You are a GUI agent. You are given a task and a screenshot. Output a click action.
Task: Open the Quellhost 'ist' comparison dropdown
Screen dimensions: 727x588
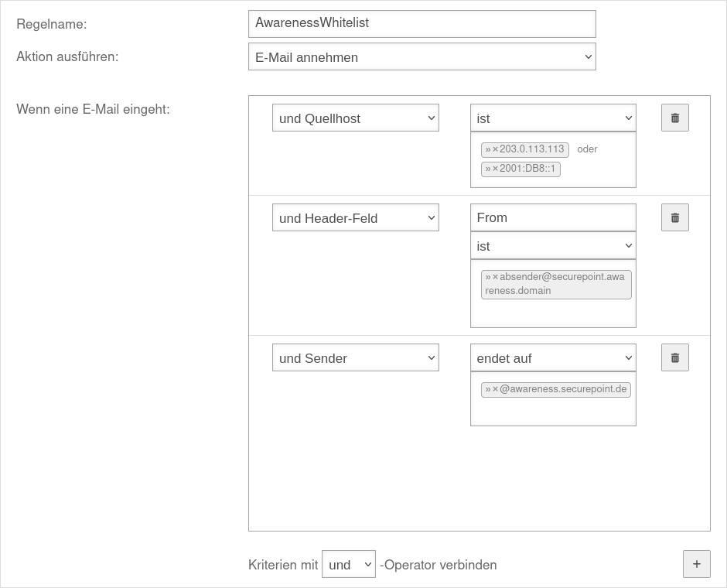(553, 118)
